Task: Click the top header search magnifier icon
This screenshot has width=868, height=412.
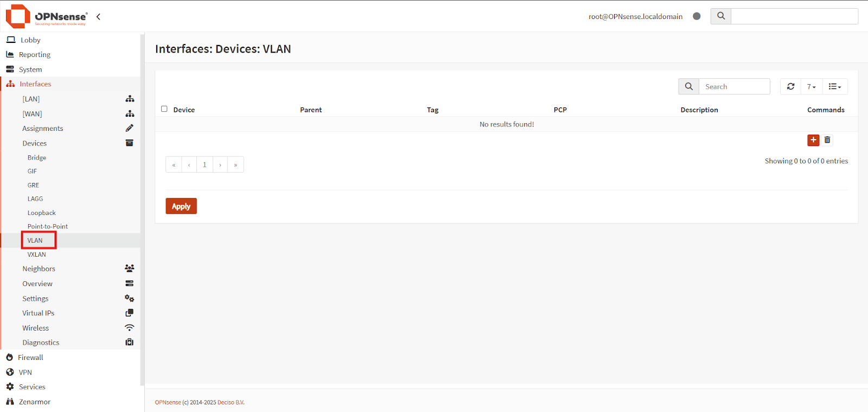Action: pyautogui.click(x=721, y=16)
